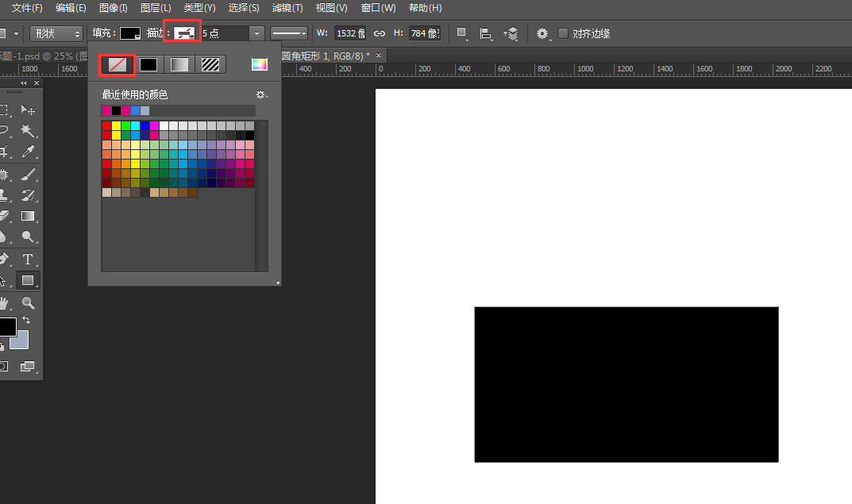Open the path alignment menu
This screenshot has width=852, height=504.
[x=486, y=33]
